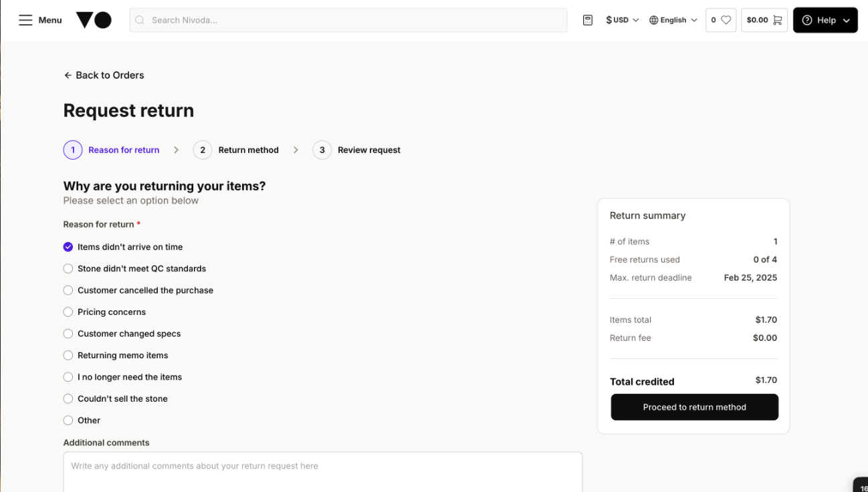Select step 3 Review request
This screenshot has height=492, width=868.
coord(356,150)
